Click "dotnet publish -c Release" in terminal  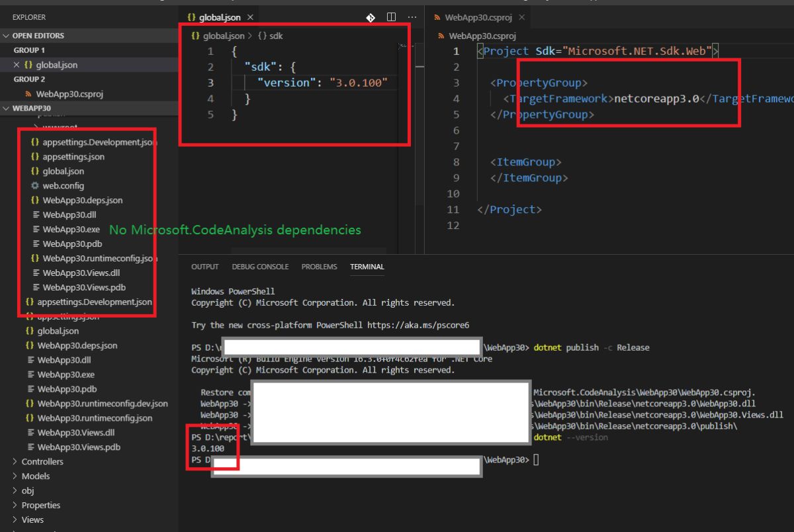click(x=592, y=347)
